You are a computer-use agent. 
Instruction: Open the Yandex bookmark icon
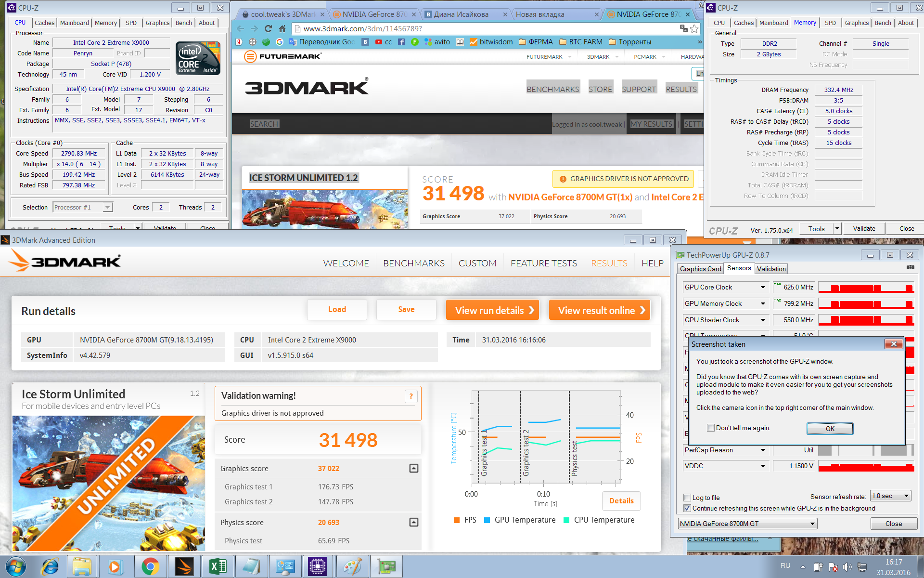(239, 42)
